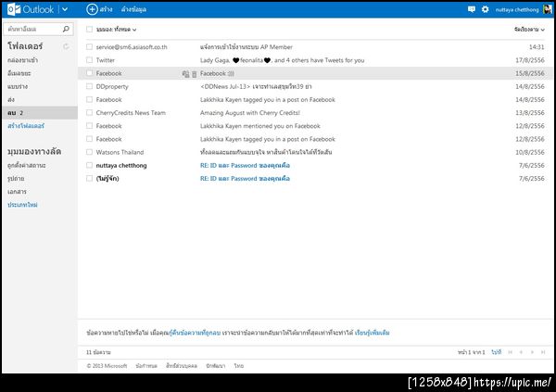Open the AP Member email from 14:31

[x=246, y=47]
